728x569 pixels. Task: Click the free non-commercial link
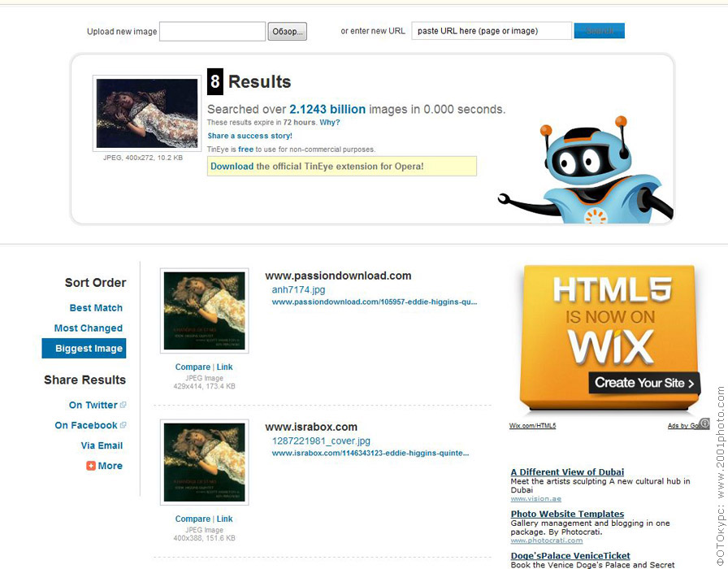pyautogui.click(x=245, y=149)
